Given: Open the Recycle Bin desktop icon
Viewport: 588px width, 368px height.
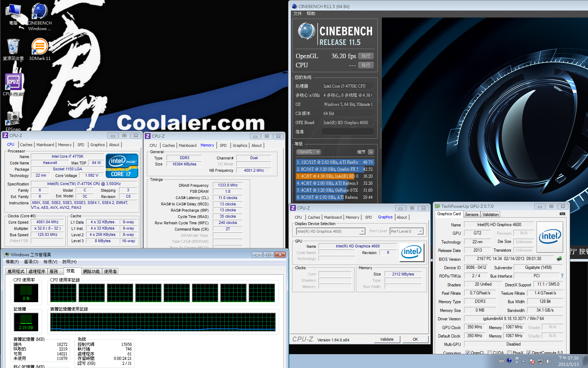Looking at the screenshot, I should tap(13, 49).
